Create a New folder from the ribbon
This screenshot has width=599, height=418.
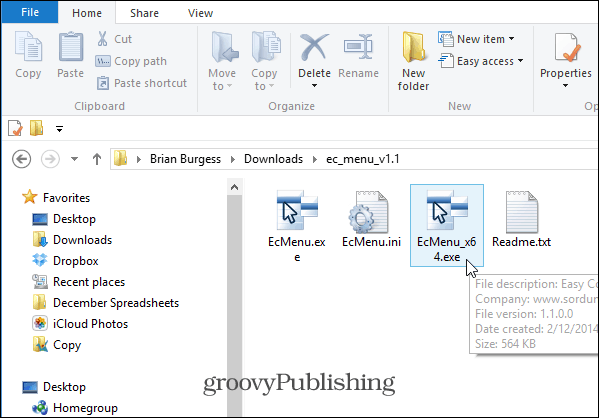413,61
